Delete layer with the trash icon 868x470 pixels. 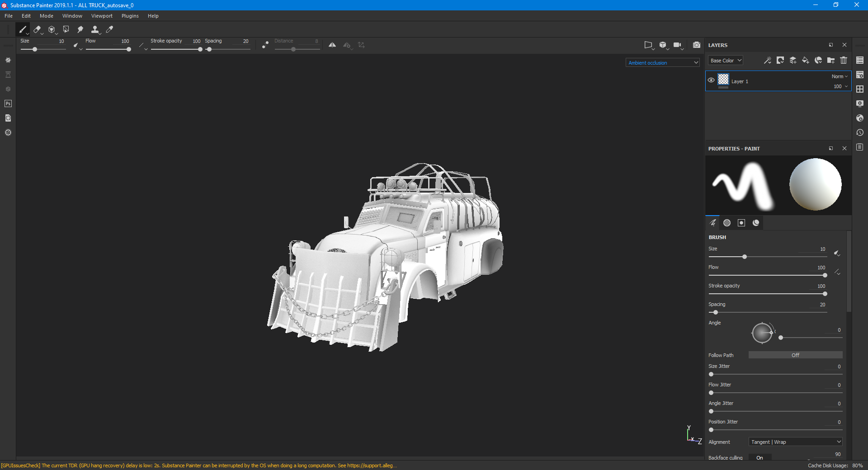point(844,60)
